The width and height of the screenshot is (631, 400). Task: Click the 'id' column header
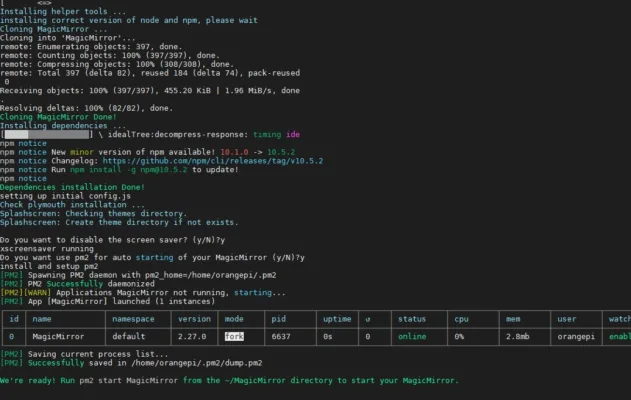point(14,319)
